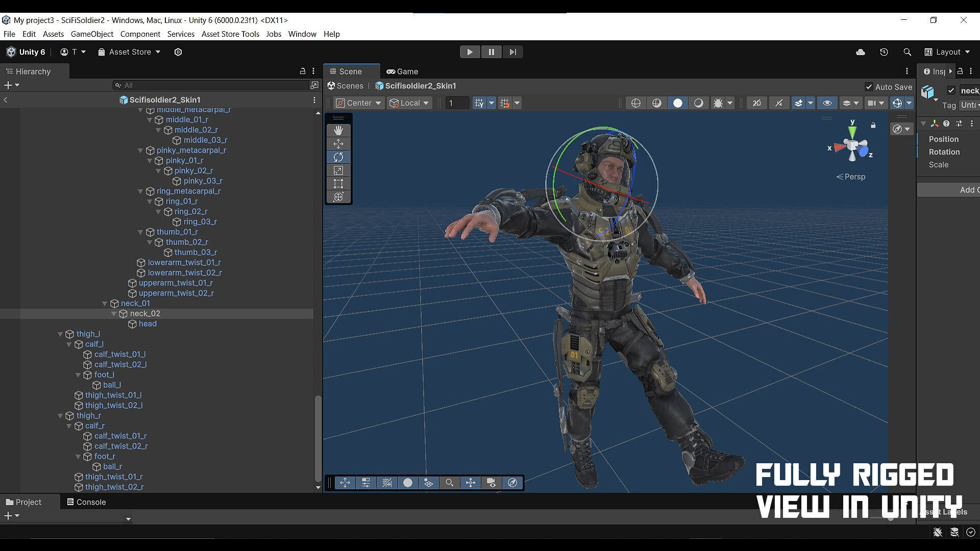Click the Hierarchy search field

211,85
